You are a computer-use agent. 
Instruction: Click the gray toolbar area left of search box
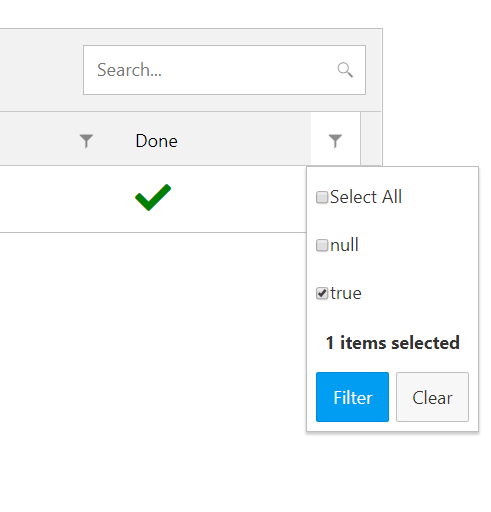(x=40, y=70)
